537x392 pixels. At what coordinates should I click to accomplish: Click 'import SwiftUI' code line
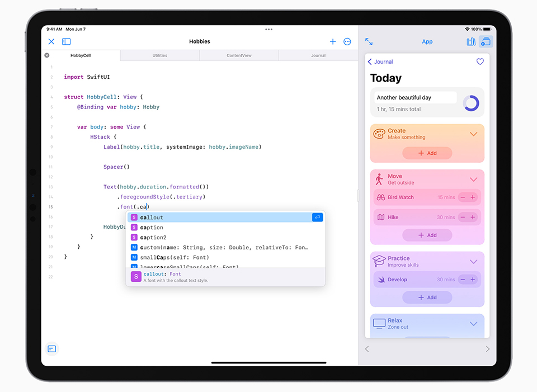pos(87,77)
